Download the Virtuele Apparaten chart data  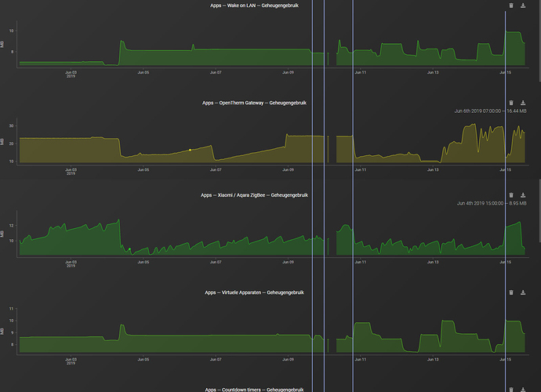click(523, 292)
